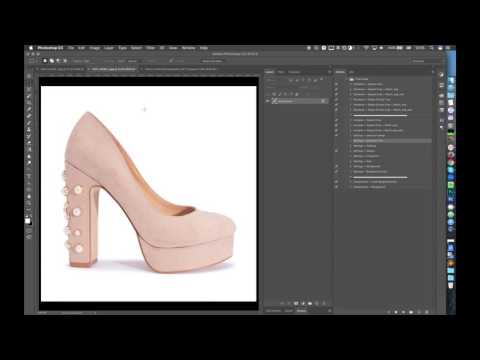Click the foreground color swatch
Image resolution: width=480 pixels, height=360 pixels.
click(x=28, y=220)
